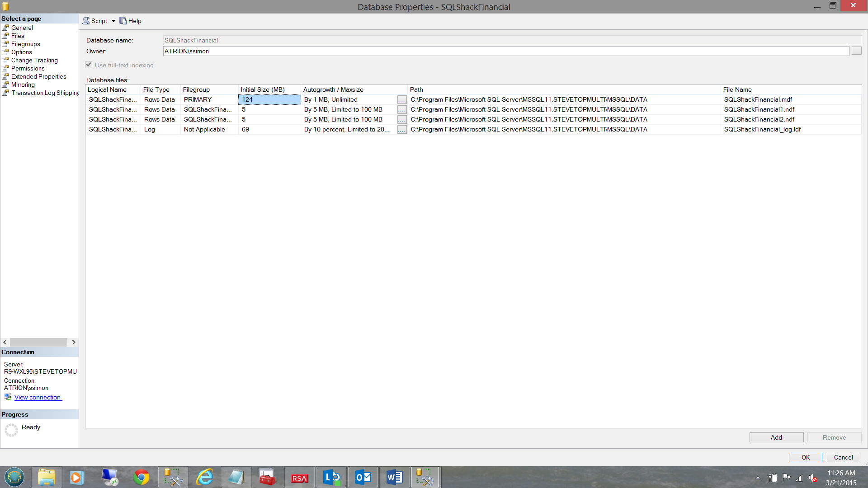Click the View connection properties icon
This screenshot has width=868, height=488.
(8, 397)
